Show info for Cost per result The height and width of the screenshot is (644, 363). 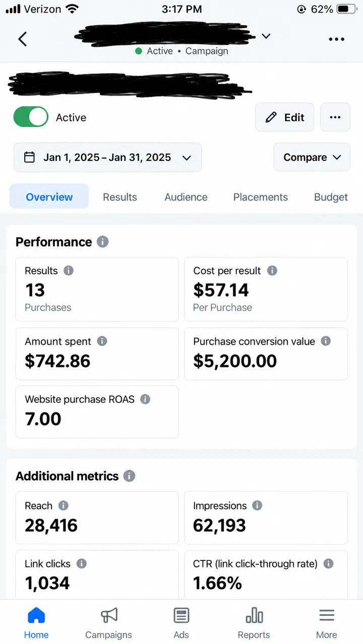tap(272, 270)
